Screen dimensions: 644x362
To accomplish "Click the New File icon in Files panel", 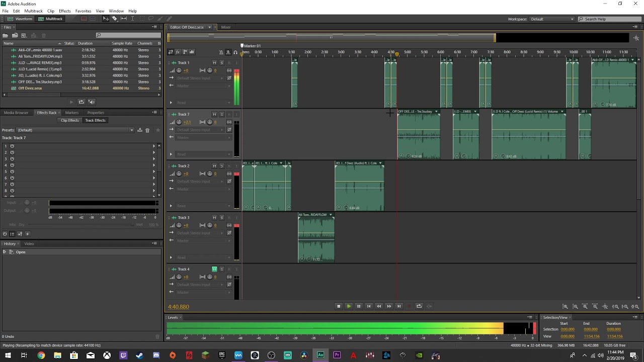I will coord(24,35).
